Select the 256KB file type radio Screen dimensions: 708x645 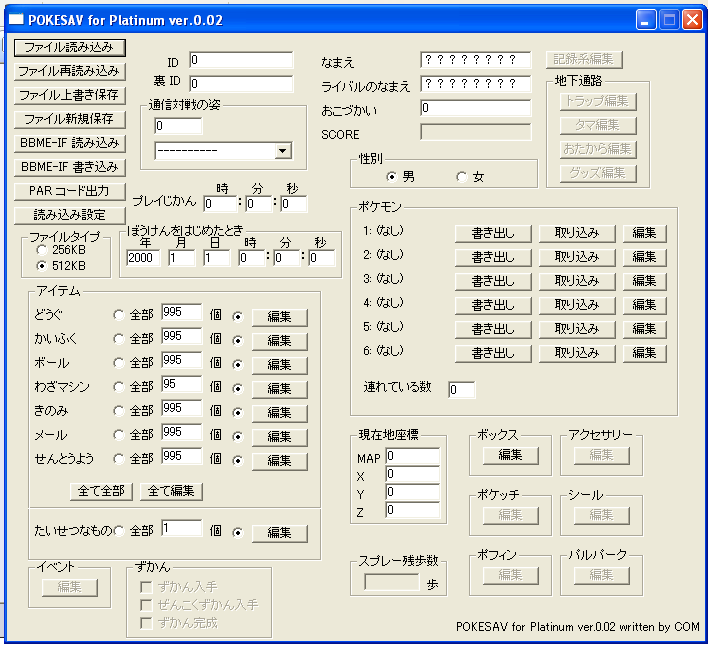click(42, 250)
